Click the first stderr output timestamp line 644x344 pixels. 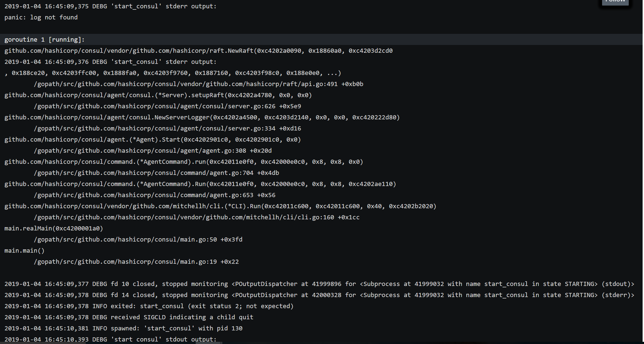pyautogui.click(x=110, y=6)
